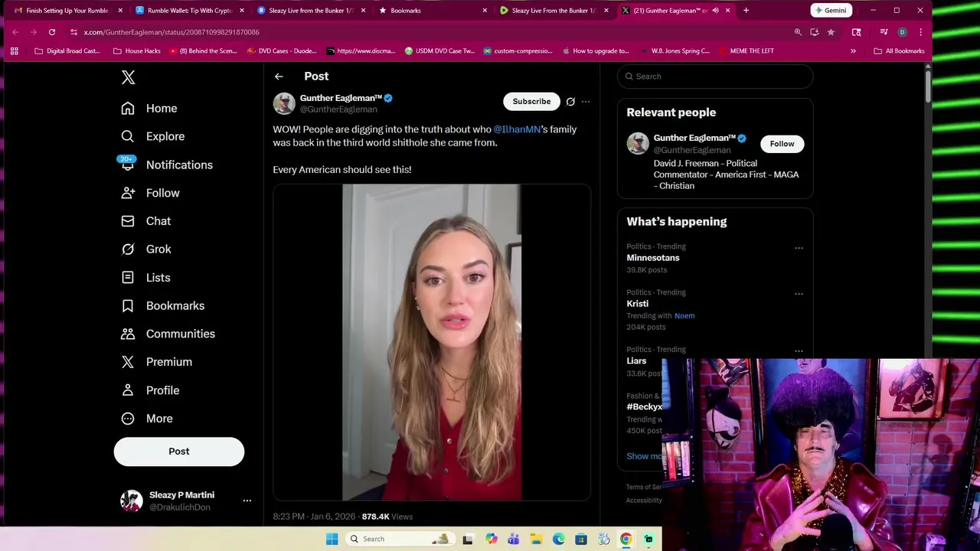
Task: Launch Copilot from the taskbar
Action: point(491,539)
